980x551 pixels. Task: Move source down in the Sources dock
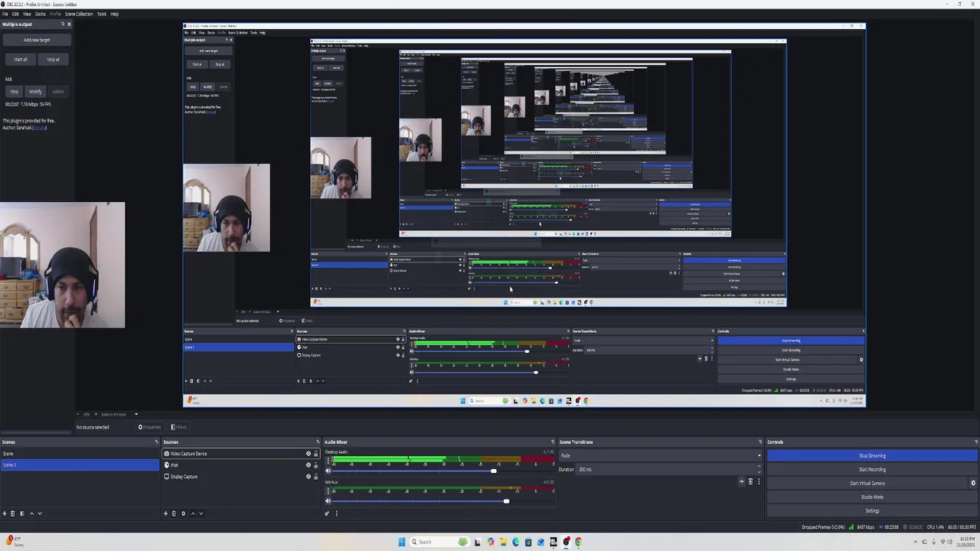[x=201, y=514]
